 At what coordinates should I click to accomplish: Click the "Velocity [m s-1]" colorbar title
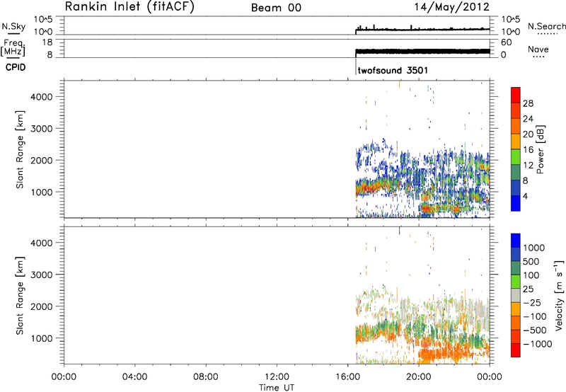point(558,295)
